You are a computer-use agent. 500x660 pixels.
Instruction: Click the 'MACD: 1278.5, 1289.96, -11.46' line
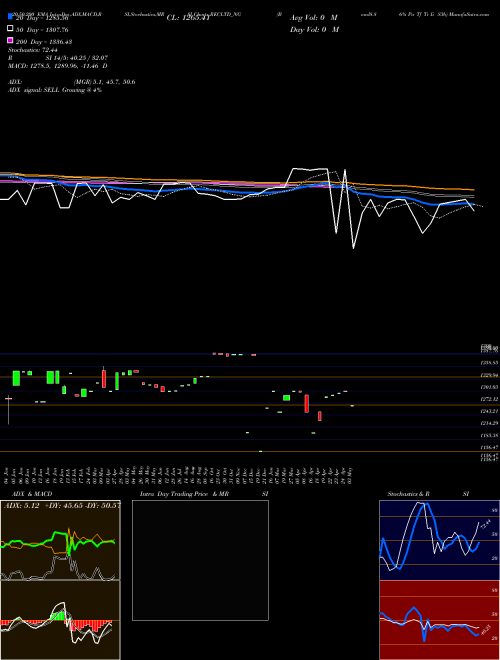[53, 66]
